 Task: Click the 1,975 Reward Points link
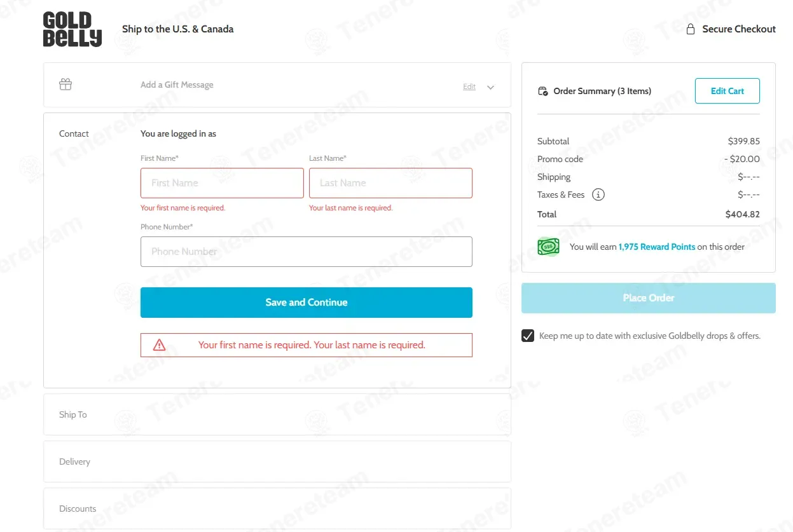[x=657, y=247]
